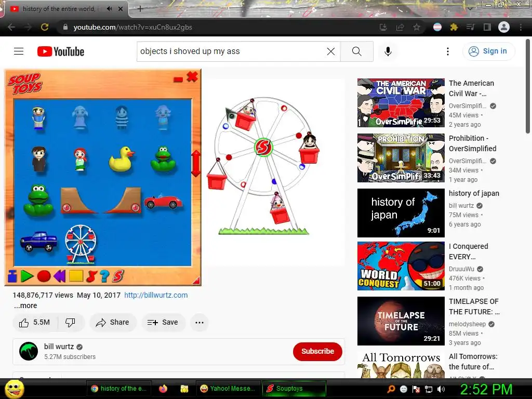
Task: Click the green play arrow in Souptoys
Action: pos(27,276)
